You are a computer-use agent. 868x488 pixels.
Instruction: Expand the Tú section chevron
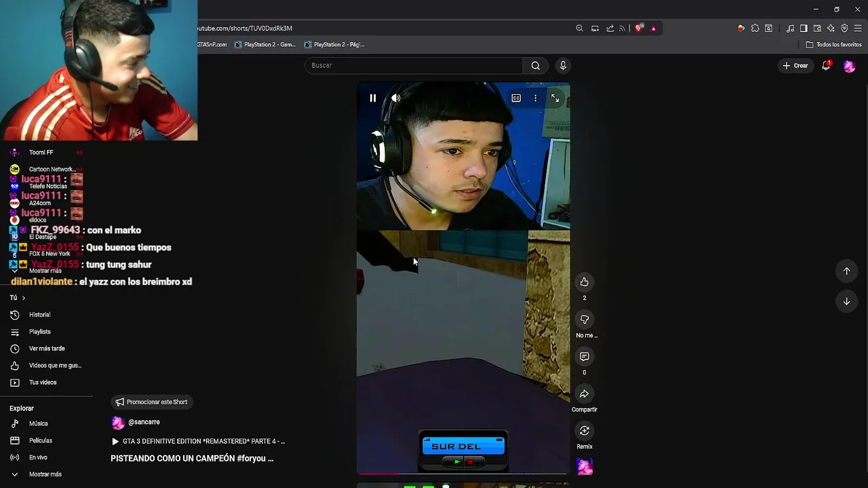(x=23, y=298)
